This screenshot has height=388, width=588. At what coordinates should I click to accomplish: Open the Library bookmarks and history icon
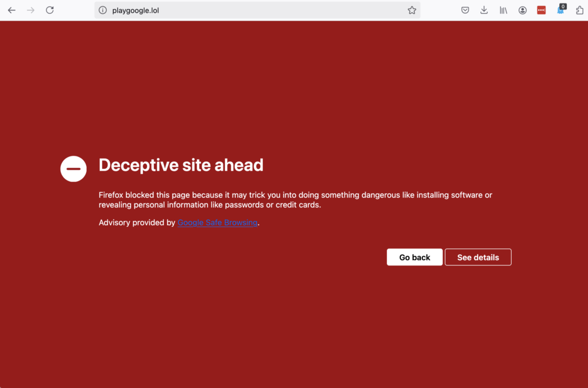(503, 10)
